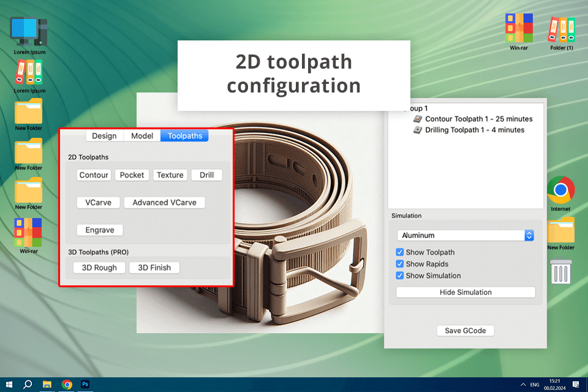
Task: Click the Contour Toolpath 1 item icon
Action: point(418,119)
